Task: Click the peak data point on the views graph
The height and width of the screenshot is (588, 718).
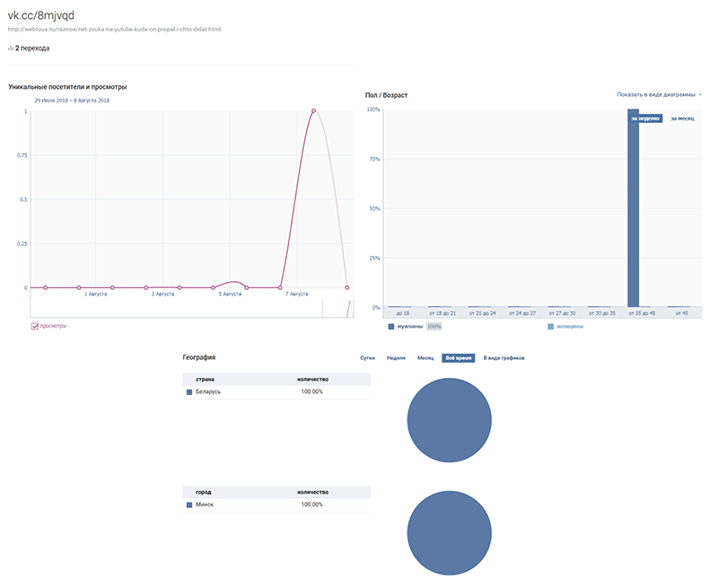Action: point(313,110)
